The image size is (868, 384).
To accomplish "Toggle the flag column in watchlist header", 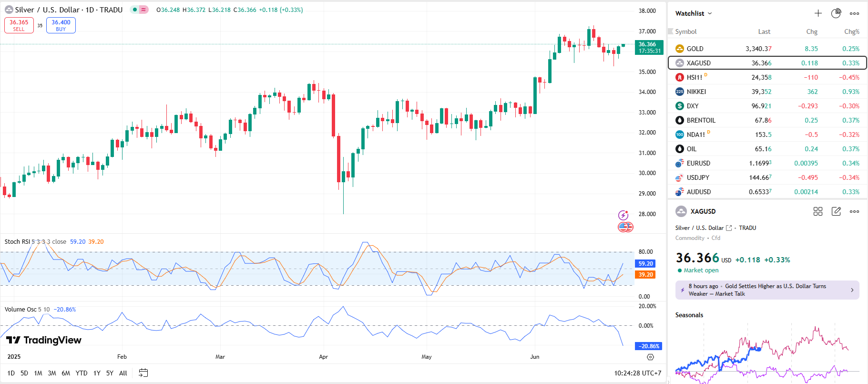I will (671, 31).
